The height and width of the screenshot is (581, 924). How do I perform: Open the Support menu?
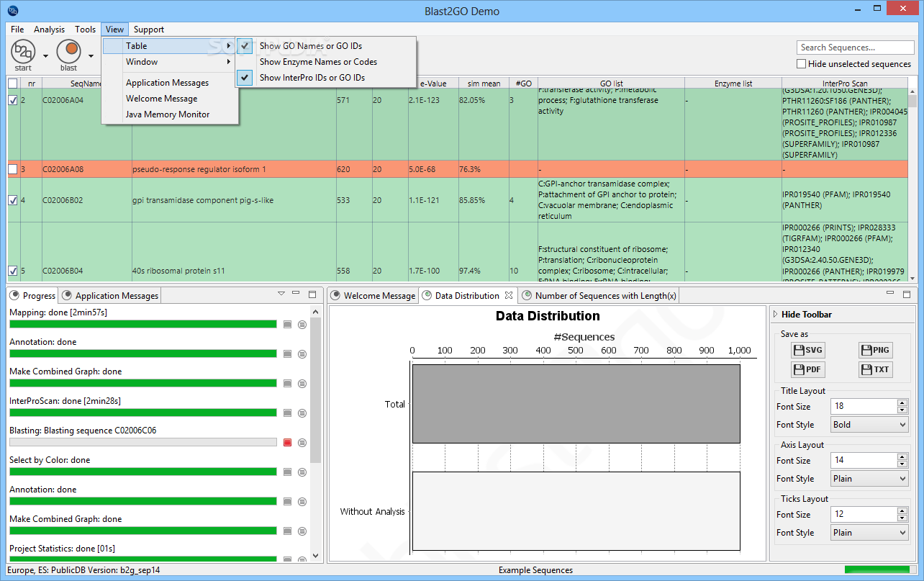[x=149, y=30]
